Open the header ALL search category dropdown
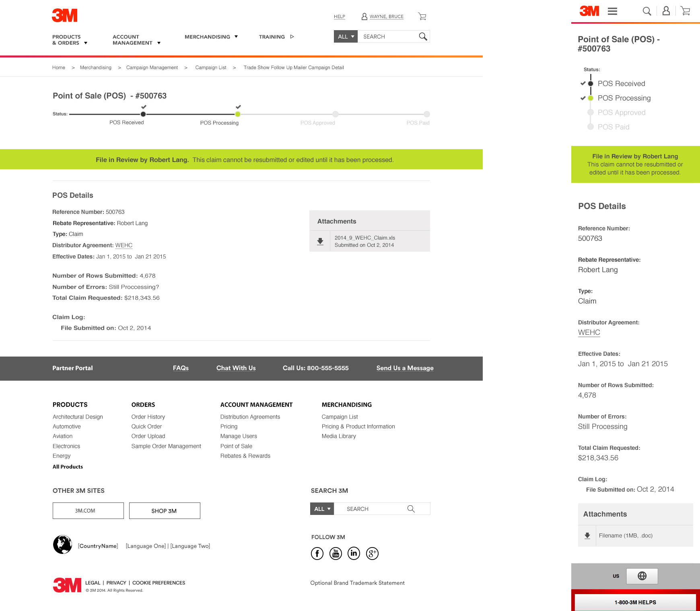This screenshot has height=611, width=700. pyautogui.click(x=346, y=37)
